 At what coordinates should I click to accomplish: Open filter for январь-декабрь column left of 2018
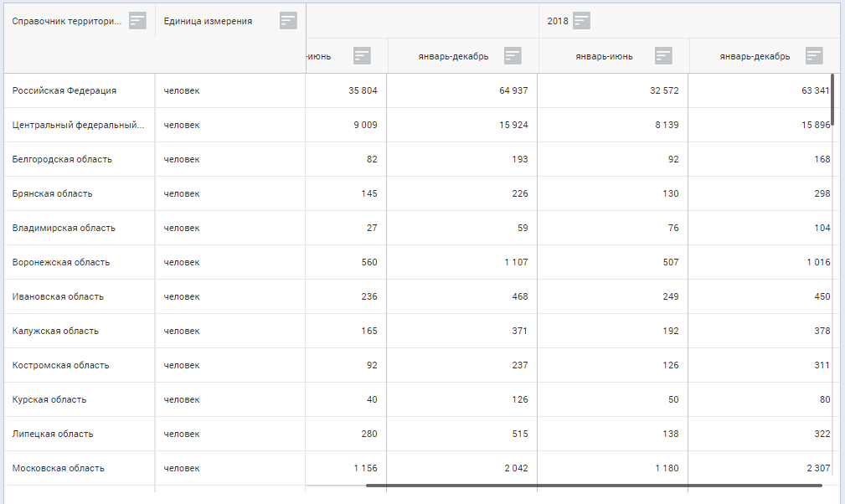tap(513, 56)
